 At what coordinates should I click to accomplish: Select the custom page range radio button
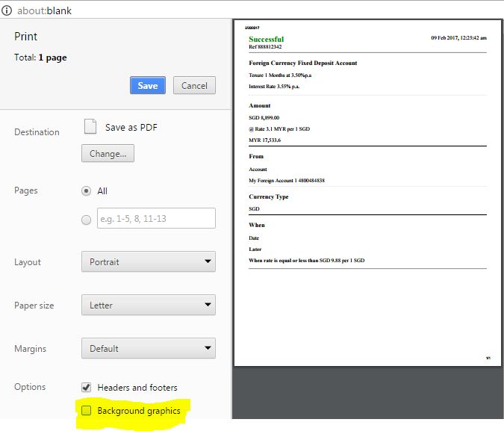pos(86,220)
